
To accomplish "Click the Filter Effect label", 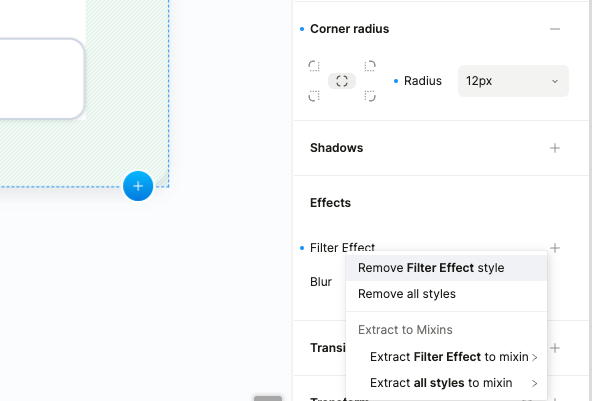I will point(342,248).
